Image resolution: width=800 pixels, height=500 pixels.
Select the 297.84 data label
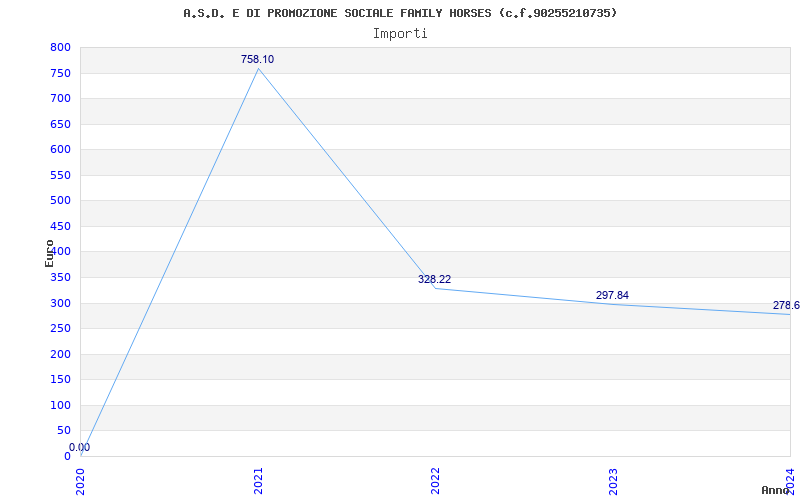click(612, 295)
